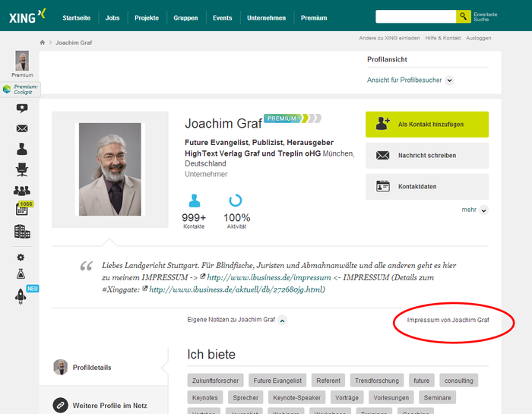Focus the top search input field
The width and height of the screenshot is (532, 414).
(x=416, y=16)
